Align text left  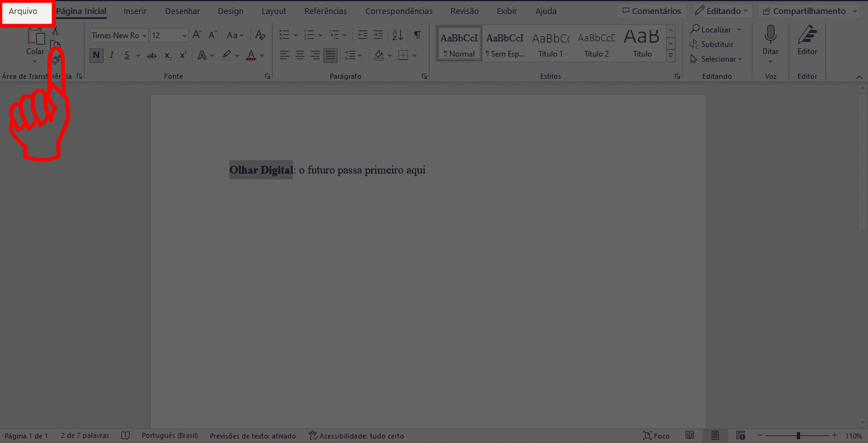284,56
